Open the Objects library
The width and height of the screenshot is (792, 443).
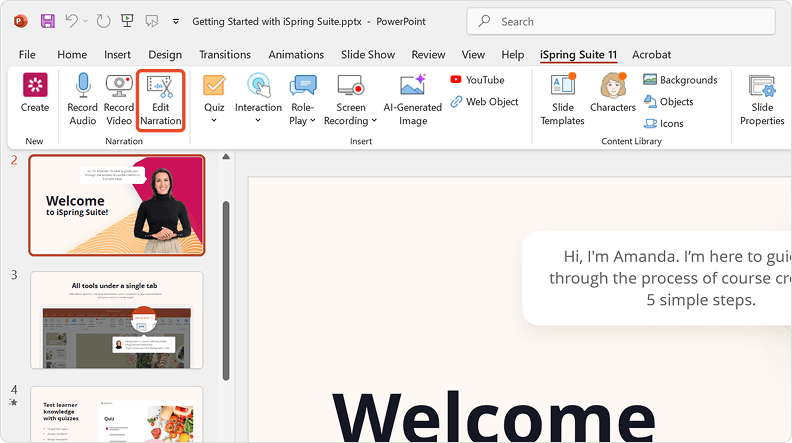click(x=668, y=102)
